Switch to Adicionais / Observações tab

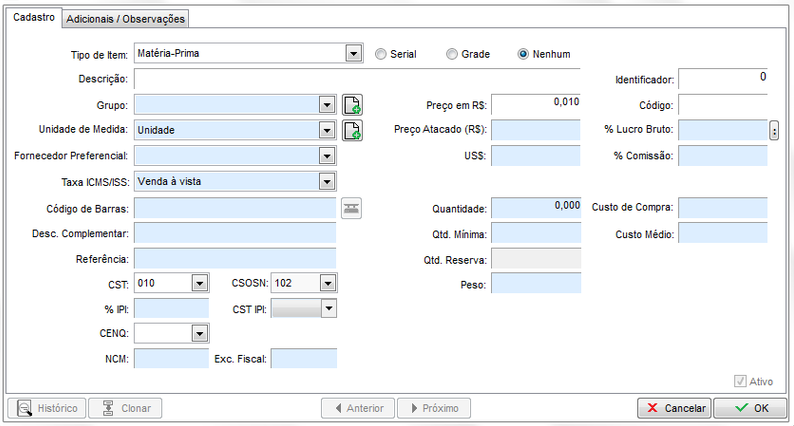coord(125,19)
